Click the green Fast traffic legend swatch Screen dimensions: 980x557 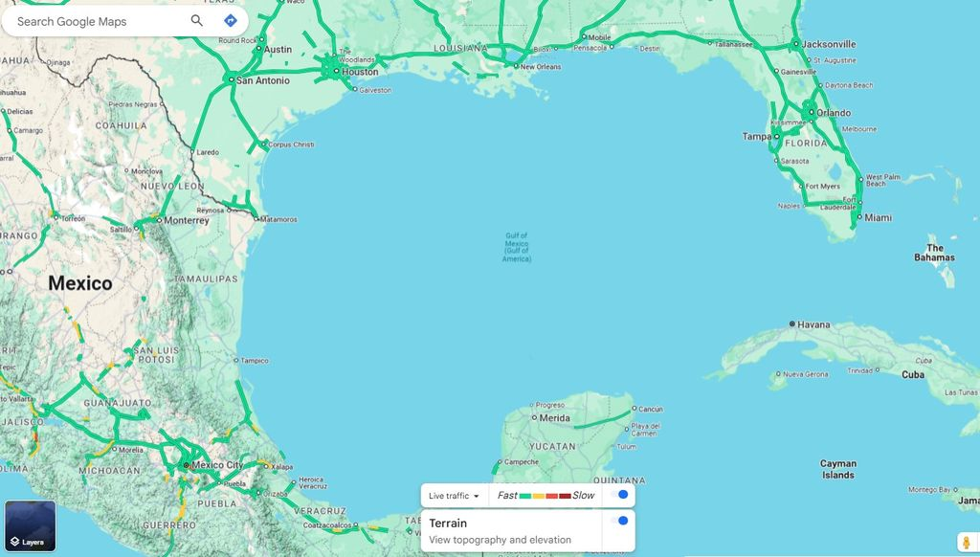click(x=524, y=496)
